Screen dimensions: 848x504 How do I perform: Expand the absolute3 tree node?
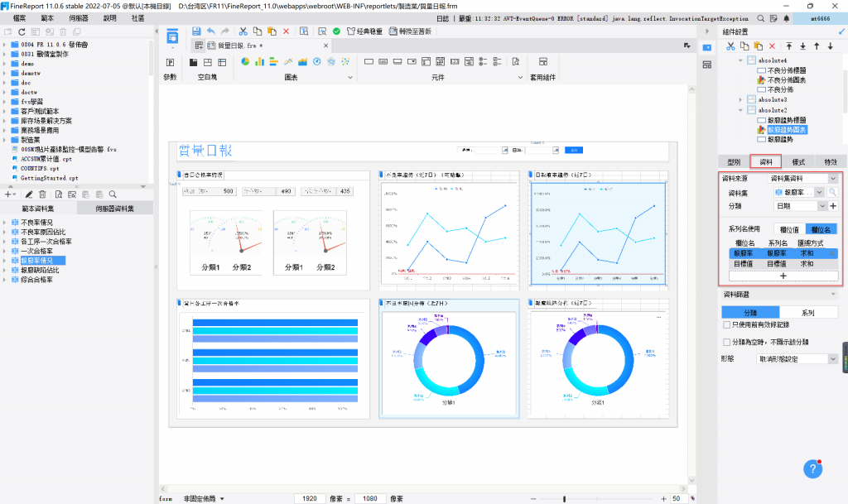[x=740, y=99]
